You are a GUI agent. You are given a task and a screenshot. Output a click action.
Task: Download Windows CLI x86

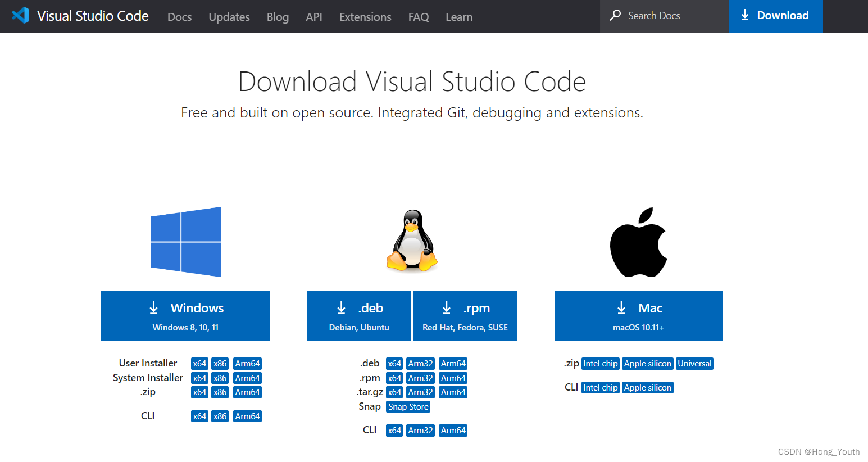click(x=220, y=416)
